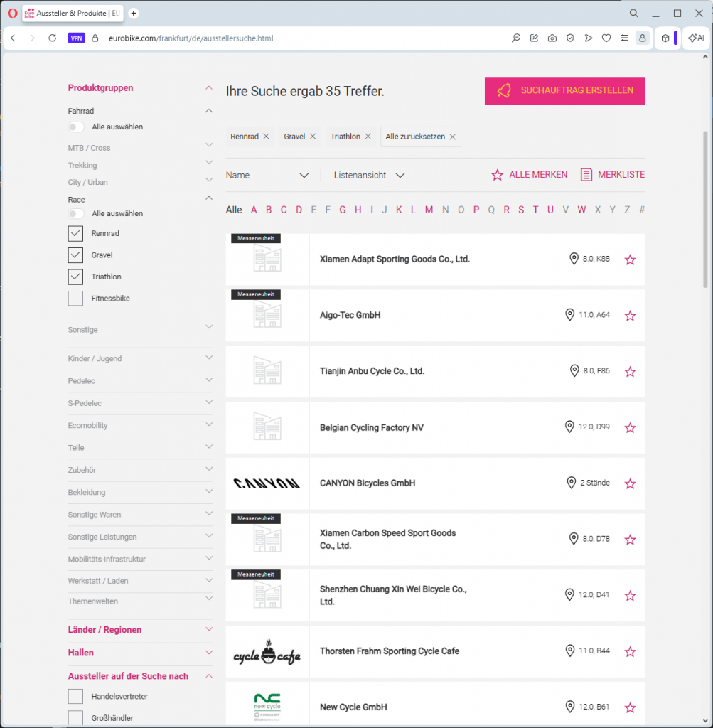Filter exhibitors by letter C
Image resolution: width=713 pixels, height=728 pixels.
(284, 210)
